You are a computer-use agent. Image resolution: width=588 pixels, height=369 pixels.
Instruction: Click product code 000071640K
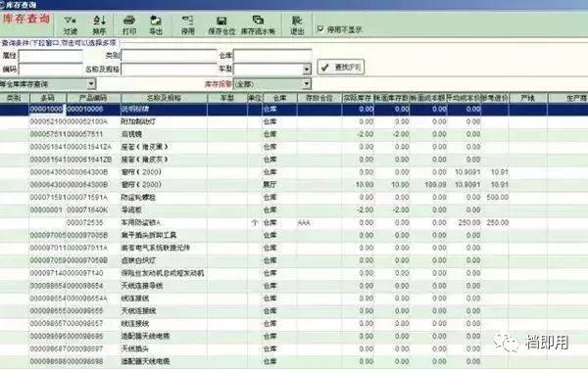tap(87, 209)
